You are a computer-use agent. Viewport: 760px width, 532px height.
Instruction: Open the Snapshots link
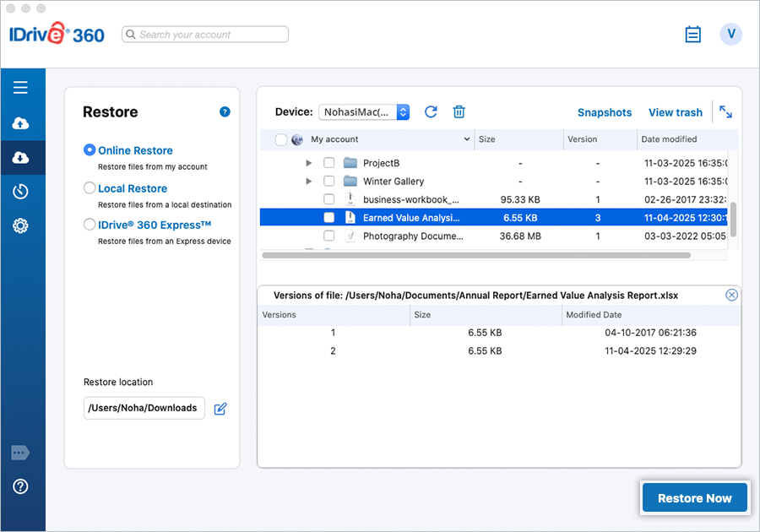pos(605,112)
